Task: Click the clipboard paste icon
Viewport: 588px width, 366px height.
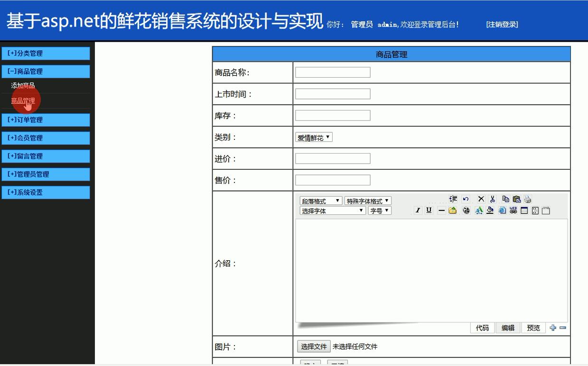Action: (x=517, y=199)
